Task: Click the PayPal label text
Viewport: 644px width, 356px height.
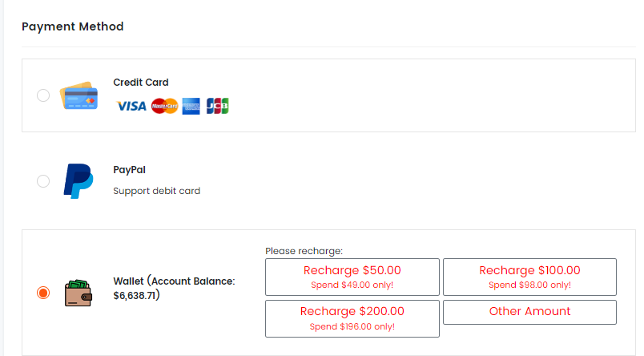Action: pos(130,170)
